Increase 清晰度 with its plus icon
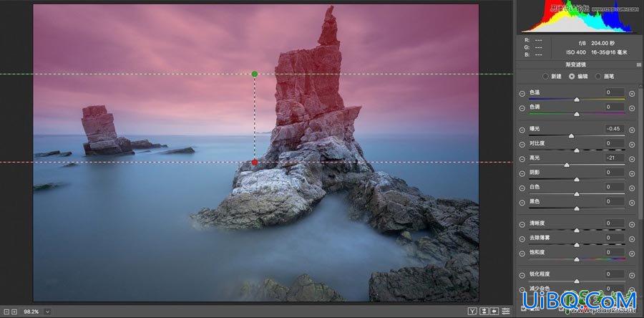 pos(632,224)
